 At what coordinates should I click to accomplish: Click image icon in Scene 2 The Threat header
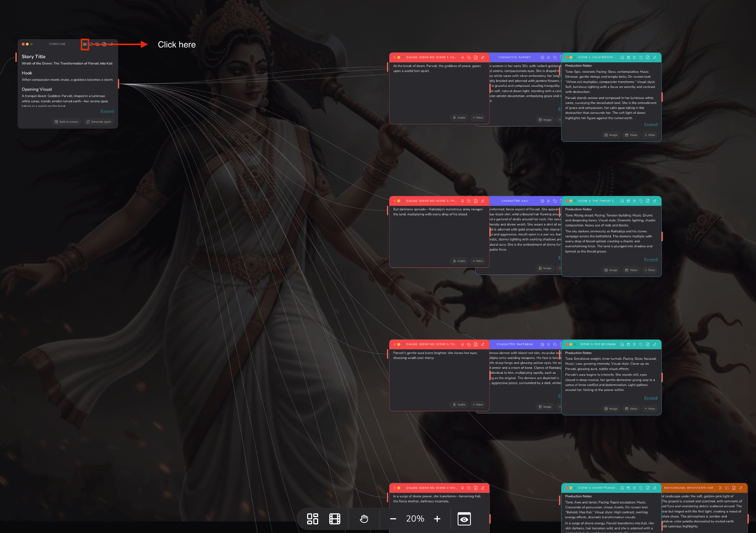(x=622, y=201)
